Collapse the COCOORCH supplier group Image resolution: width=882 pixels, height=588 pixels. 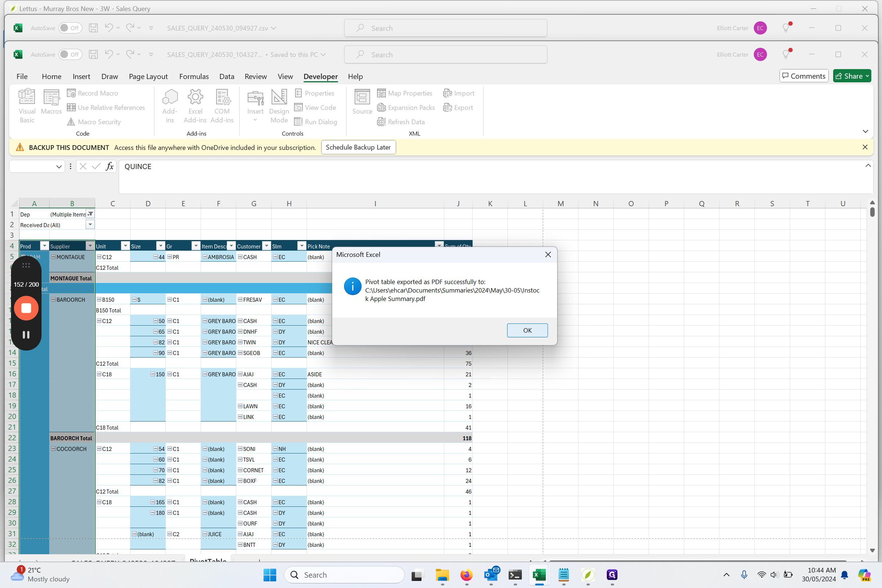(x=53, y=448)
